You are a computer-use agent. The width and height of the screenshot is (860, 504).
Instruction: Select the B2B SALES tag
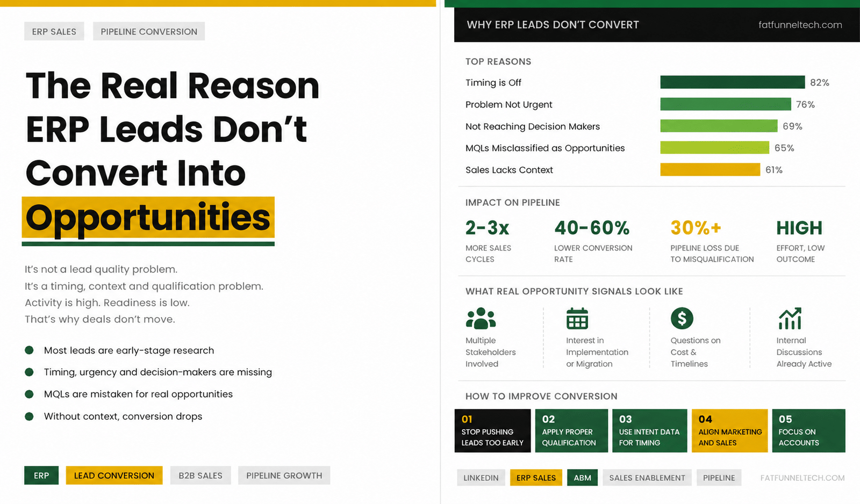pyautogui.click(x=200, y=476)
